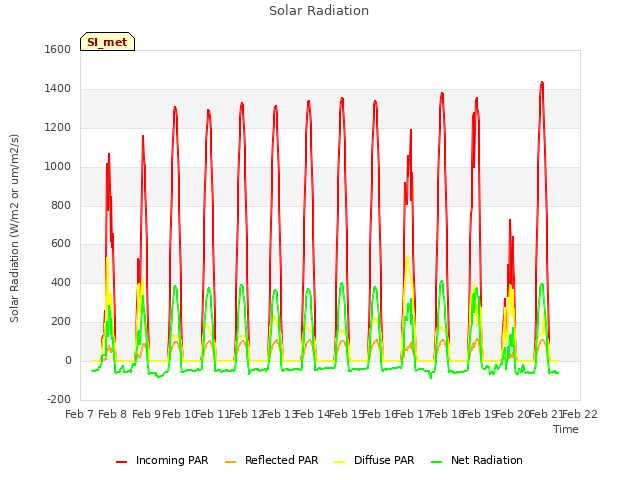640x480 pixels.
Task: Click the 800 y-axis tick label
Action: (61, 205)
